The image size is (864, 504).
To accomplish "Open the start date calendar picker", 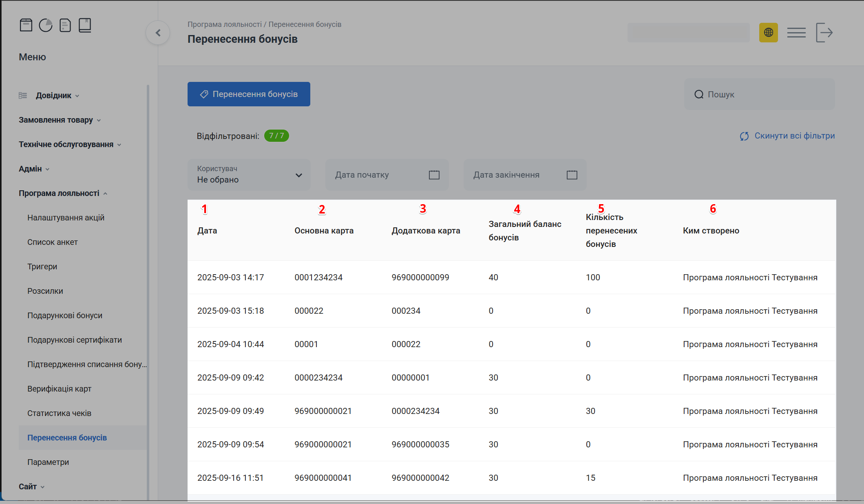I will (434, 175).
